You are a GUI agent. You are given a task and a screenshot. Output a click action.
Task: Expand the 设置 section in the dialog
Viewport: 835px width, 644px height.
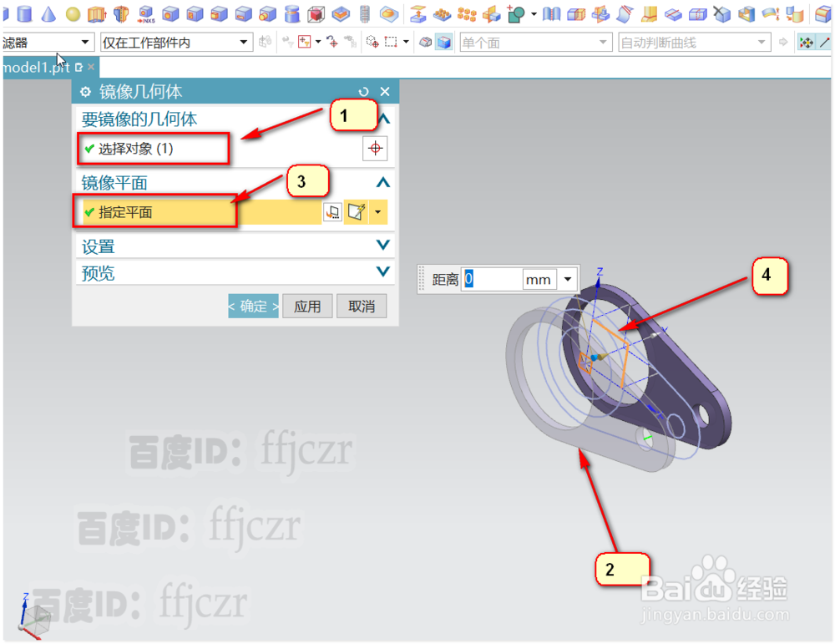pyautogui.click(x=235, y=246)
